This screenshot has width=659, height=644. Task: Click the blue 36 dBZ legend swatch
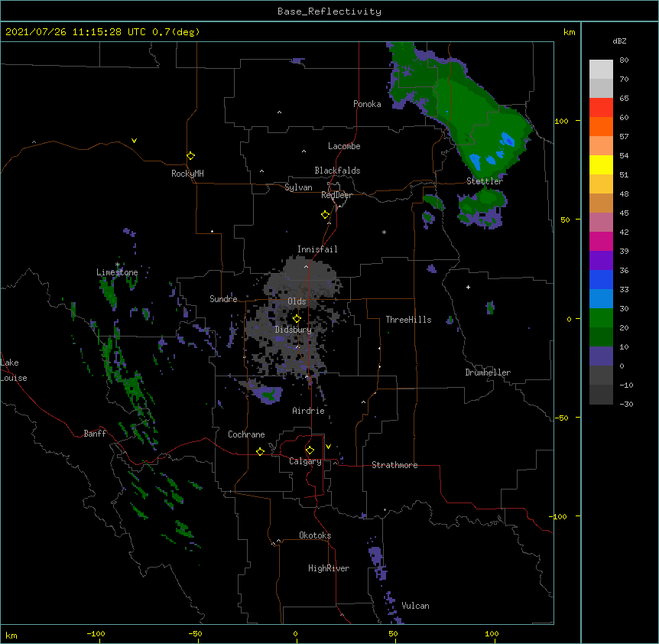pyautogui.click(x=601, y=279)
